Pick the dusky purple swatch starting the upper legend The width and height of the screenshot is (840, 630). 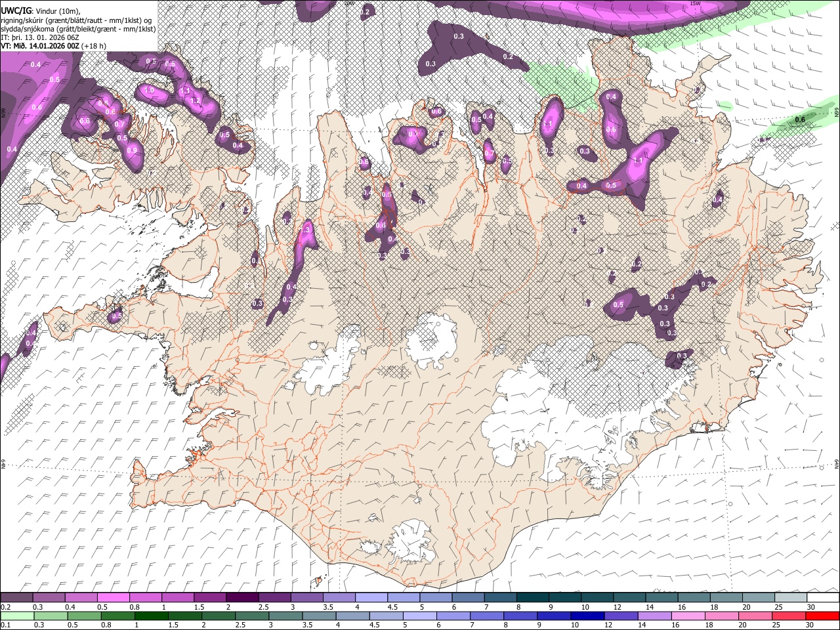[x=16, y=598]
